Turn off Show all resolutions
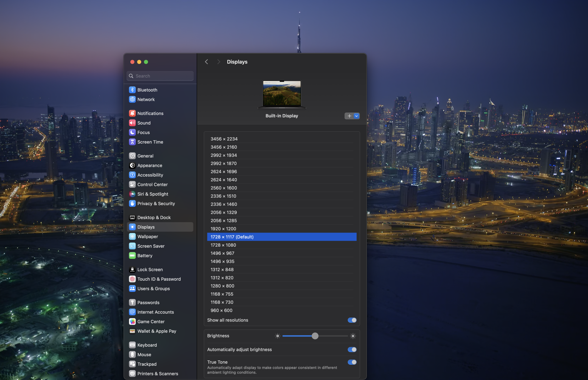The width and height of the screenshot is (588, 380). [x=352, y=320]
